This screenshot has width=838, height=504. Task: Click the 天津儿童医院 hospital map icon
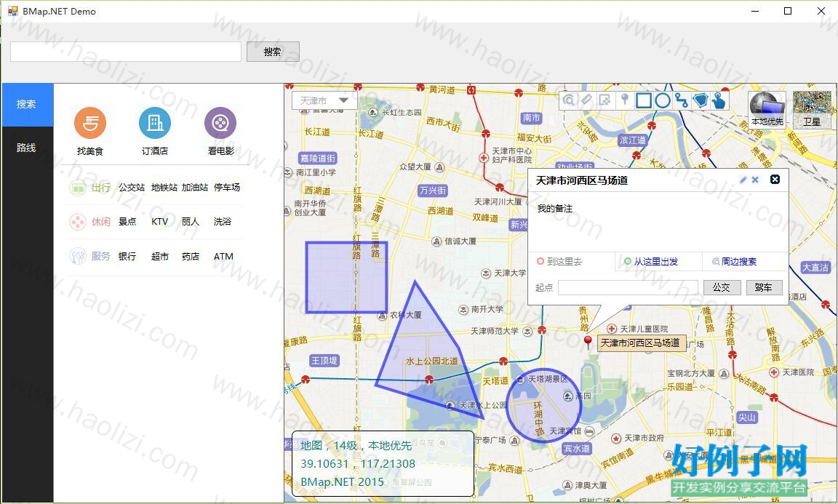[x=611, y=329]
